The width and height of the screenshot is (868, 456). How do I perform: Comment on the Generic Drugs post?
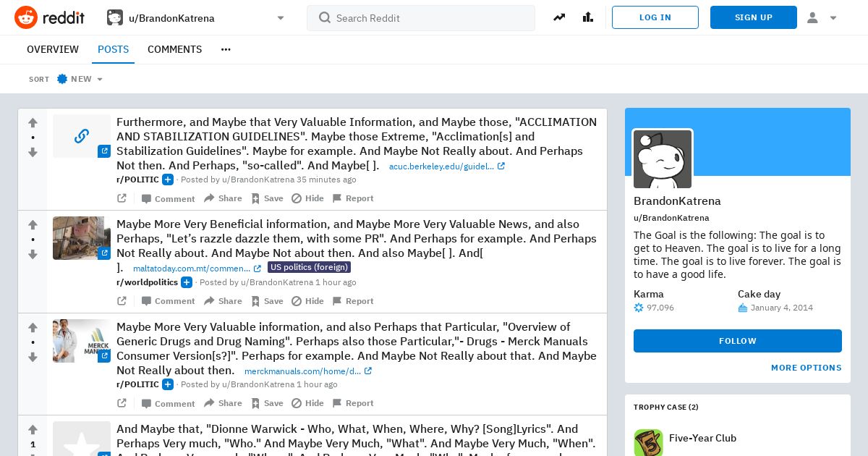coord(168,403)
